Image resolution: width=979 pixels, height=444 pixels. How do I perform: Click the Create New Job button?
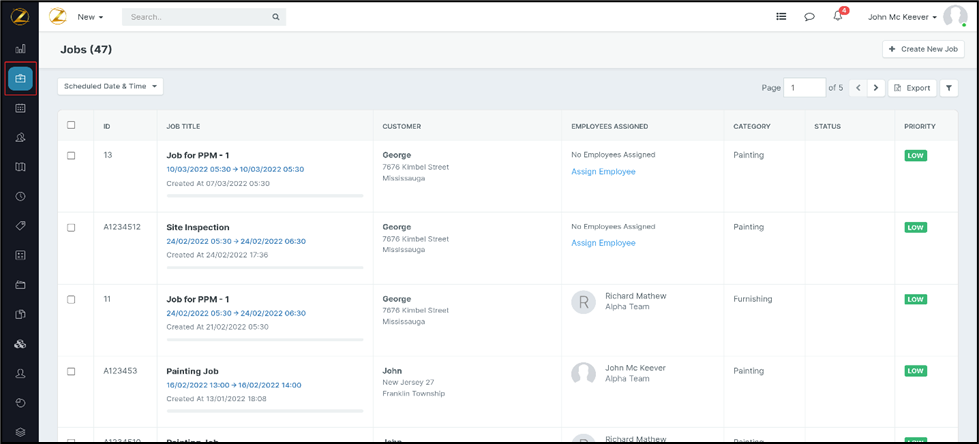pos(923,49)
